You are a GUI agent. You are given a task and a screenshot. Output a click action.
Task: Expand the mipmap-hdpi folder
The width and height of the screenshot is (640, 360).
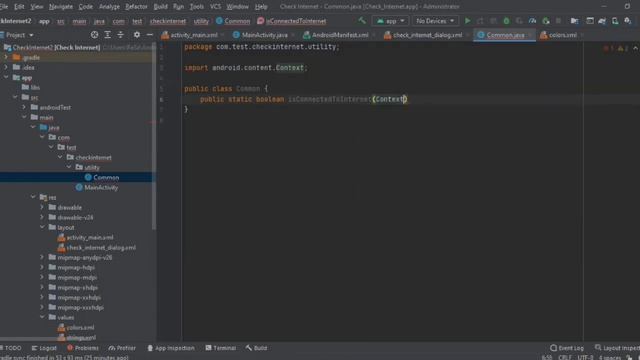pos(42,267)
